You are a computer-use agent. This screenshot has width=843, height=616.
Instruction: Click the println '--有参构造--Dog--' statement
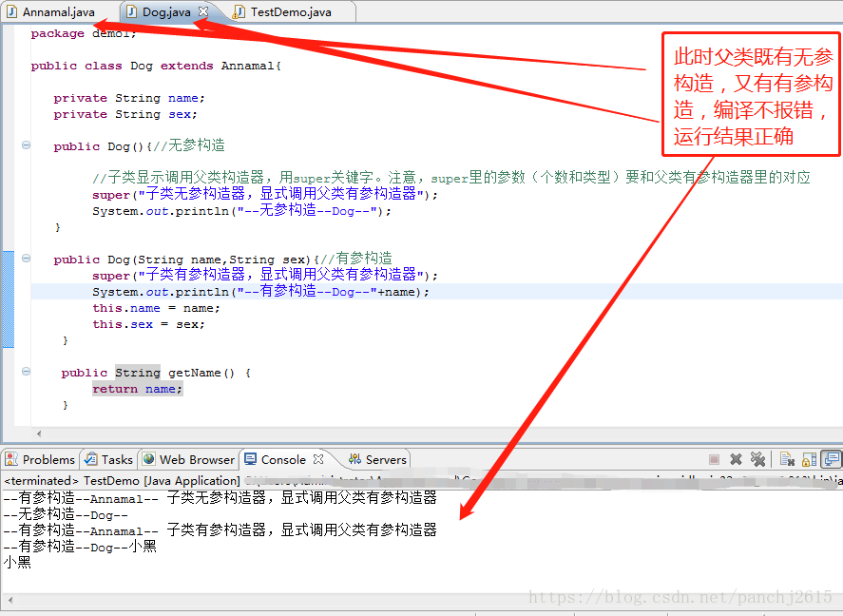click(x=260, y=291)
